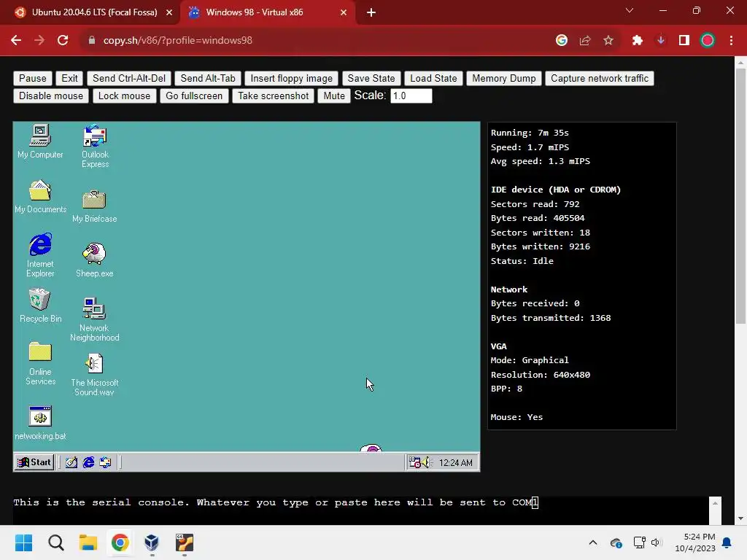Click the Windows 98 Start button
The image size is (747, 560).
click(x=34, y=462)
